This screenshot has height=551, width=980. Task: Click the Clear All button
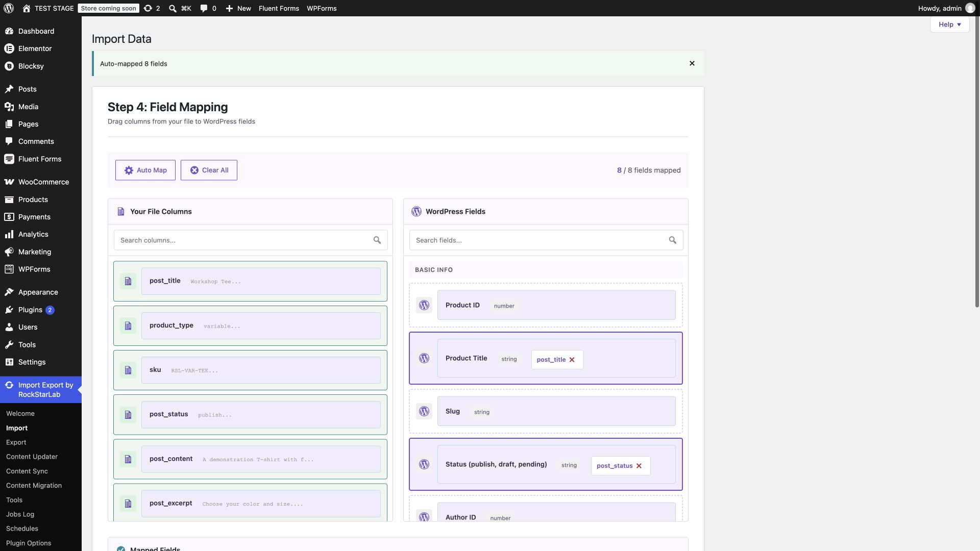[209, 170]
